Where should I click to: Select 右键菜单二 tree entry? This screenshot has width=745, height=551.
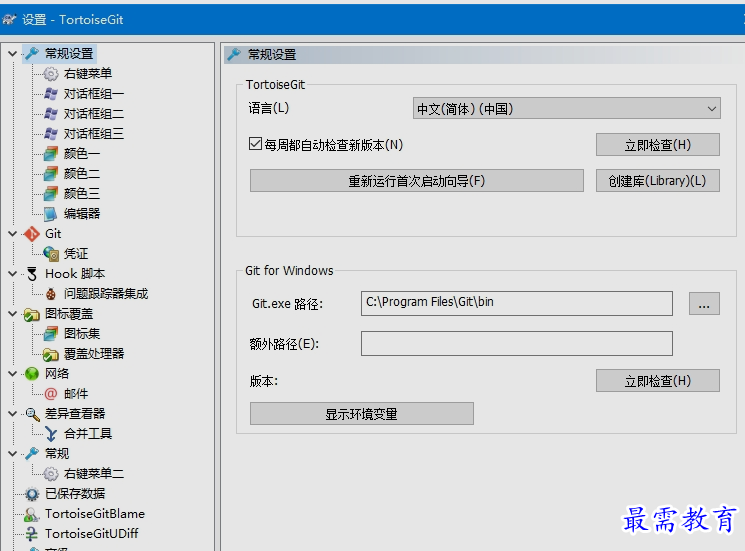[x=94, y=474]
